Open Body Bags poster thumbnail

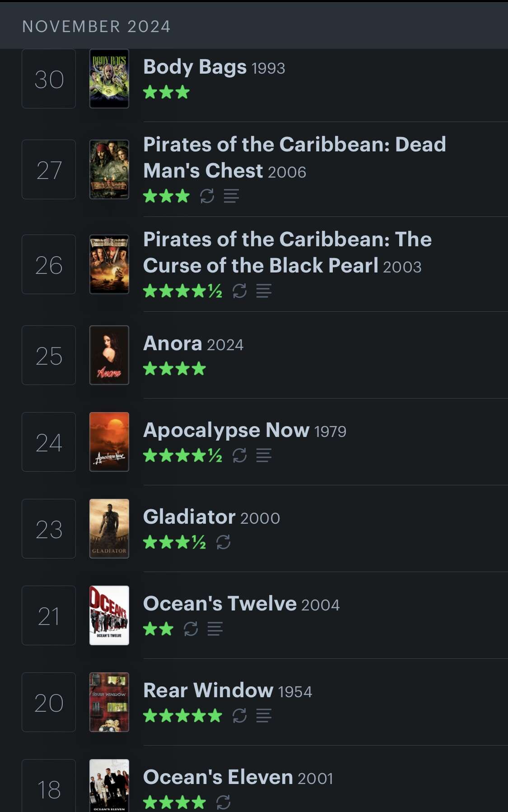[x=109, y=79]
